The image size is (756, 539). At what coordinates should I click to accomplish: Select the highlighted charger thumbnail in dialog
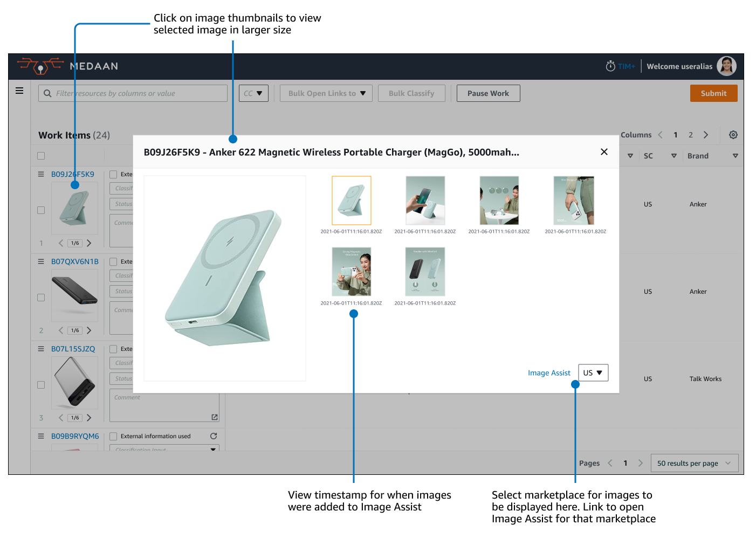tap(352, 201)
